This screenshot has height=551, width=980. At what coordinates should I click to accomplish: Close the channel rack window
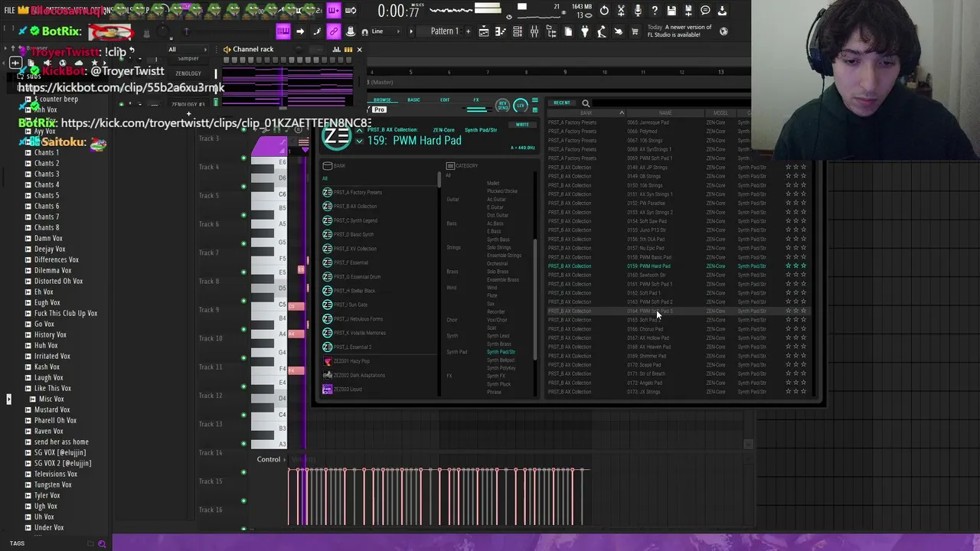[359, 50]
